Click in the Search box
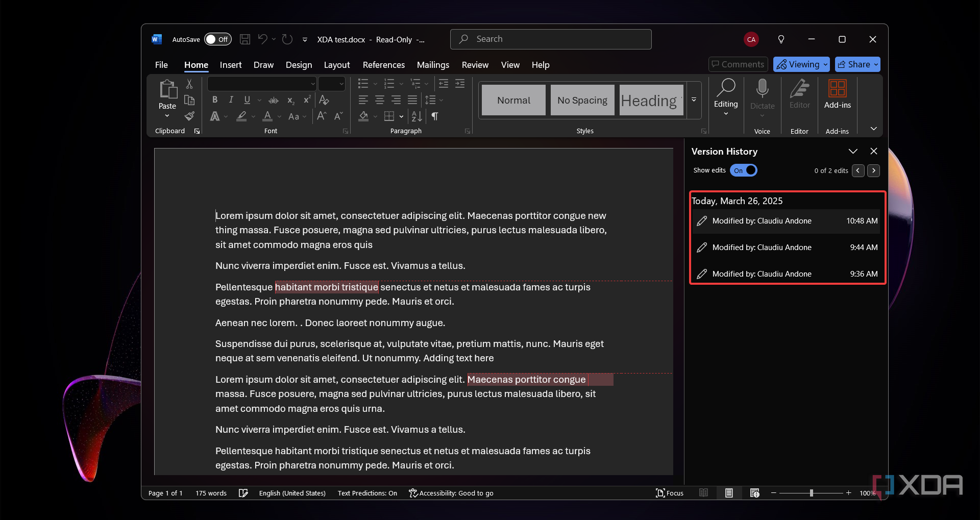The image size is (980, 520). pos(551,39)
